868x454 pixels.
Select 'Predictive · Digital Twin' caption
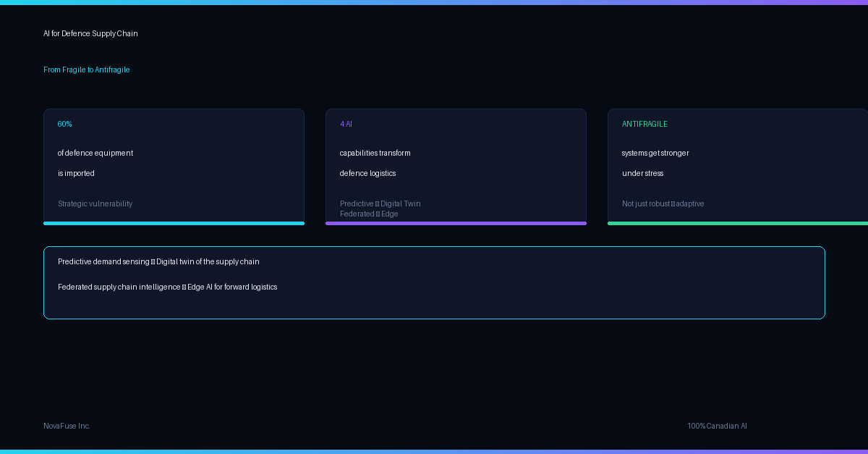pyautogui.click(x=380, y=203)
